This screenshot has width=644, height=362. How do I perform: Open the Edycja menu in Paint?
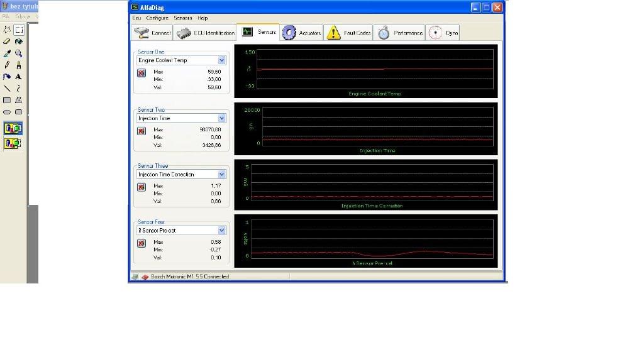tap(23, 16)
